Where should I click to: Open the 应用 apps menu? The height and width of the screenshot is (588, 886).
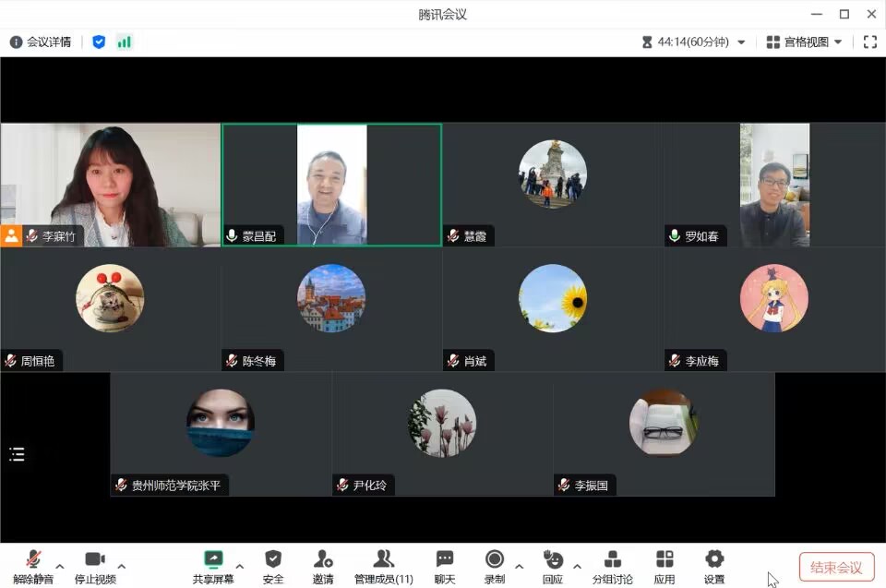(664, 567)
